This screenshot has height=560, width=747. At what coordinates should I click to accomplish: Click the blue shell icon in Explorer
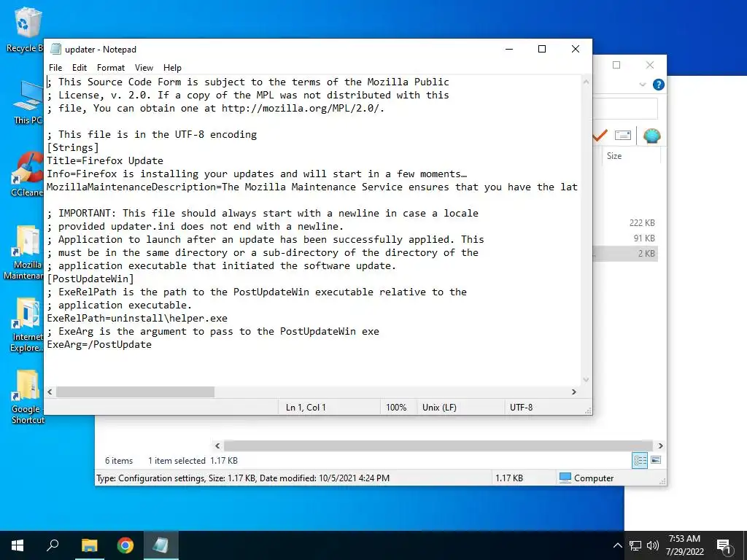pyautogui.click(x=651, y=136)
